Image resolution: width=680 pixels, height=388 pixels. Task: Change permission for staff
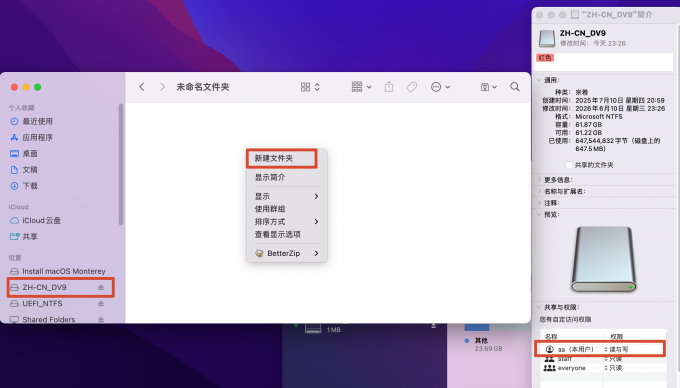click(613, 359)
